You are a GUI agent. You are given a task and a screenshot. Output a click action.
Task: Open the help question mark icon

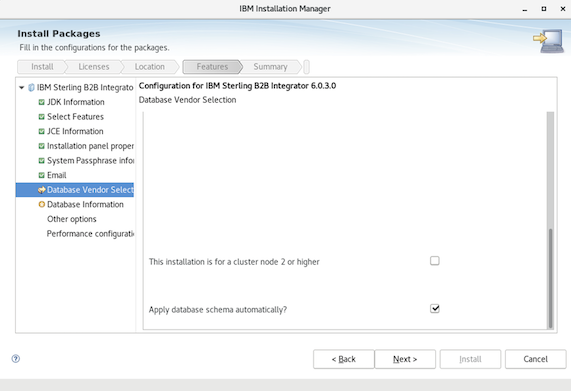16,359
